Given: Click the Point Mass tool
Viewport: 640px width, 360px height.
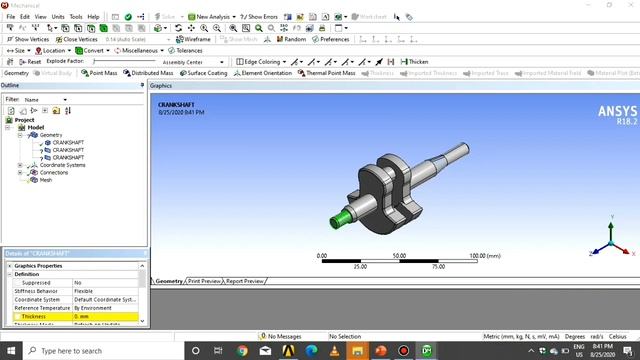Looking at the screenshot, I should [x=99, y=73].
